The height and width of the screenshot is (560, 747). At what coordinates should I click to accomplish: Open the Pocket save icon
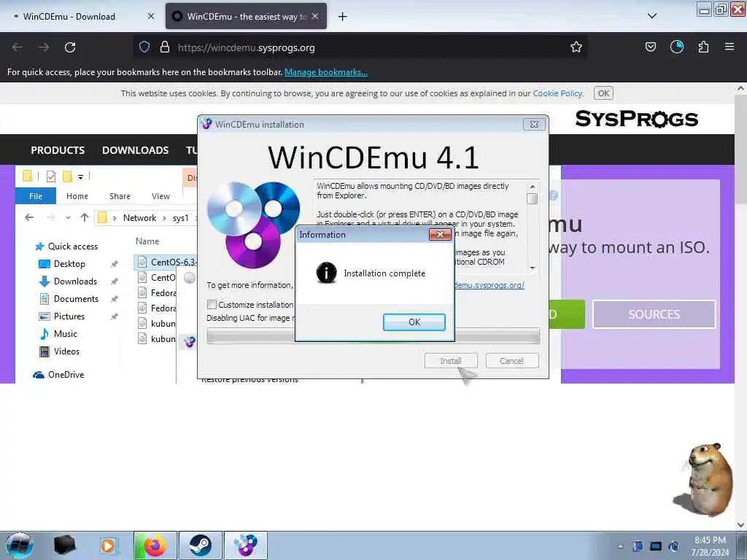[650, 47]
